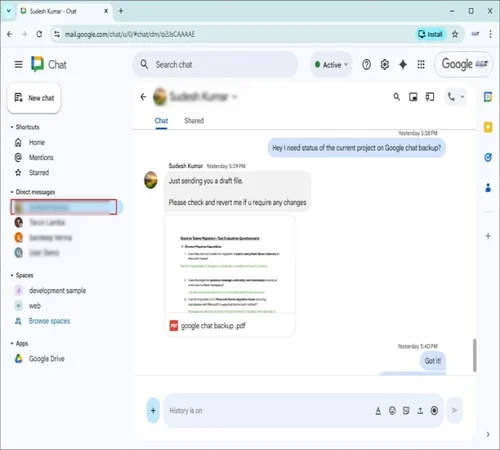Image resolution: width=500 pixels, height=450 pixels.
Task: Reload the browser page
Action: (39, 34)
